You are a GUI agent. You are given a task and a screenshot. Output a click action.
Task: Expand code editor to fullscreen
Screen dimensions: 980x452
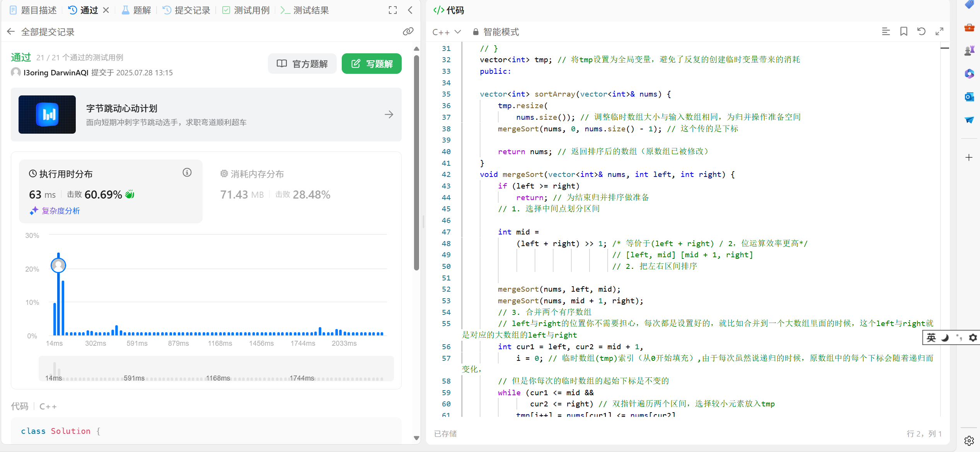click(939, 32)
